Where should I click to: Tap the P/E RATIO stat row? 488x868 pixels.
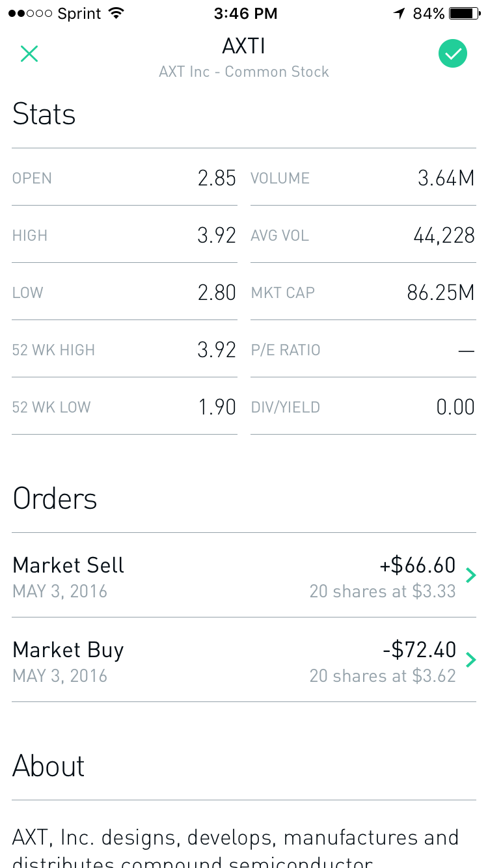pos(363,350)
